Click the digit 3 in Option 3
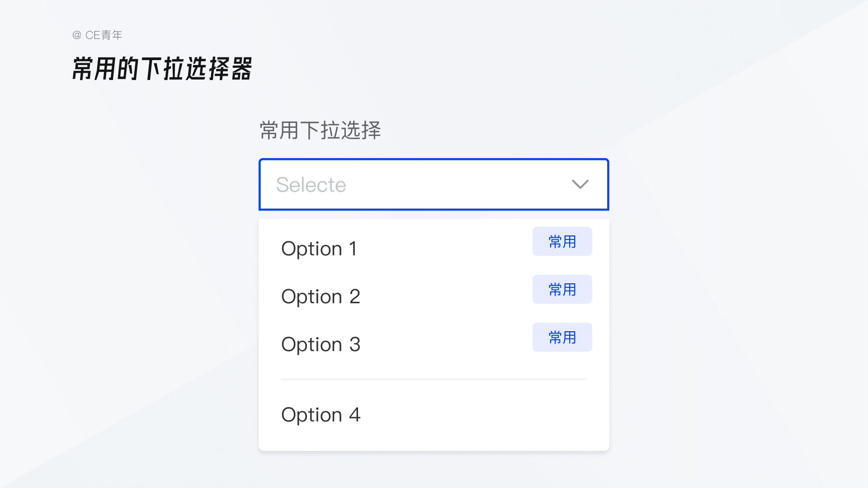868x488 pixels. 355,344
